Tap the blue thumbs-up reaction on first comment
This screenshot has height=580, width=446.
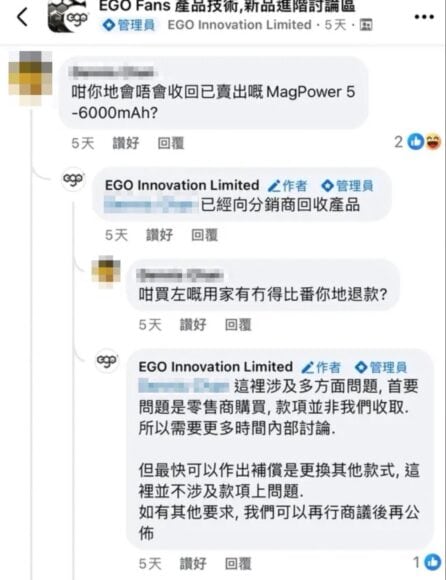415,142
